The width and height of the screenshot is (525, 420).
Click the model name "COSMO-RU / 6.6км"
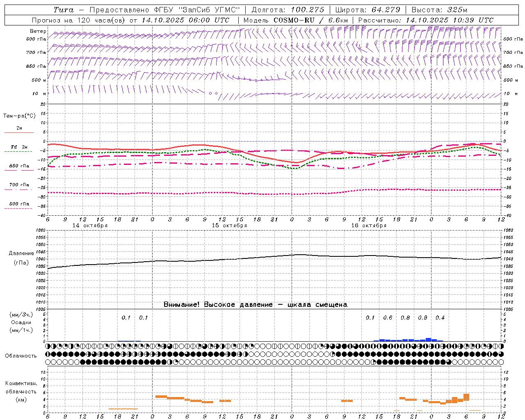point(310,20)
